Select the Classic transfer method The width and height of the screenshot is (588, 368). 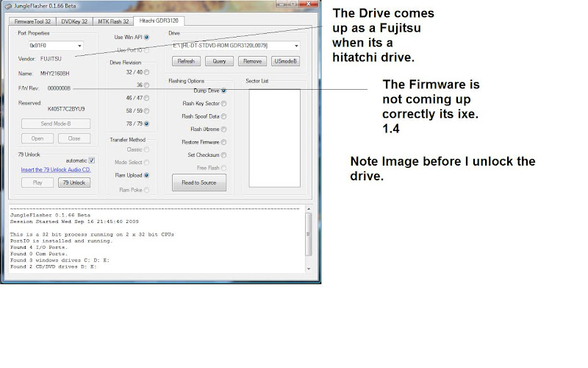[146, 149]
